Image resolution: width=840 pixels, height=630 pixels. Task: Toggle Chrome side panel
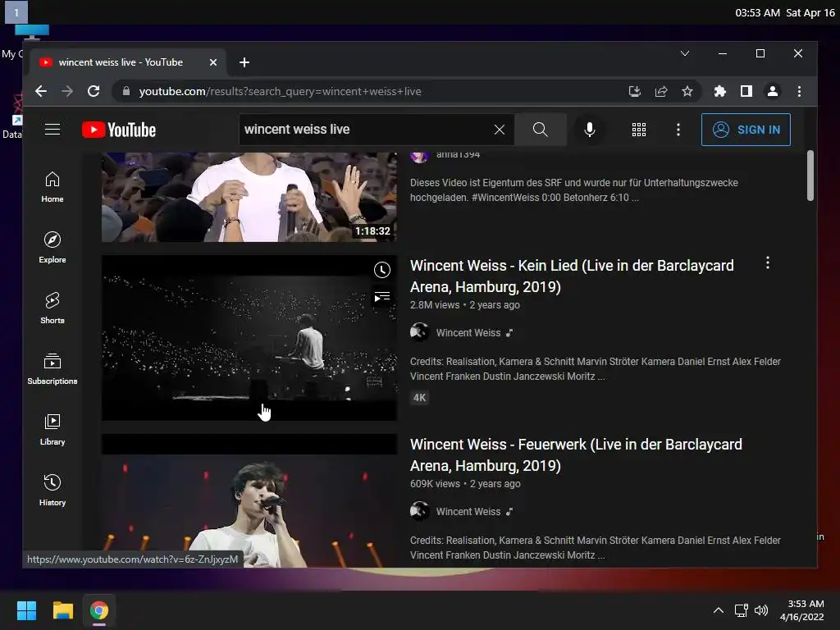point(746,92)
